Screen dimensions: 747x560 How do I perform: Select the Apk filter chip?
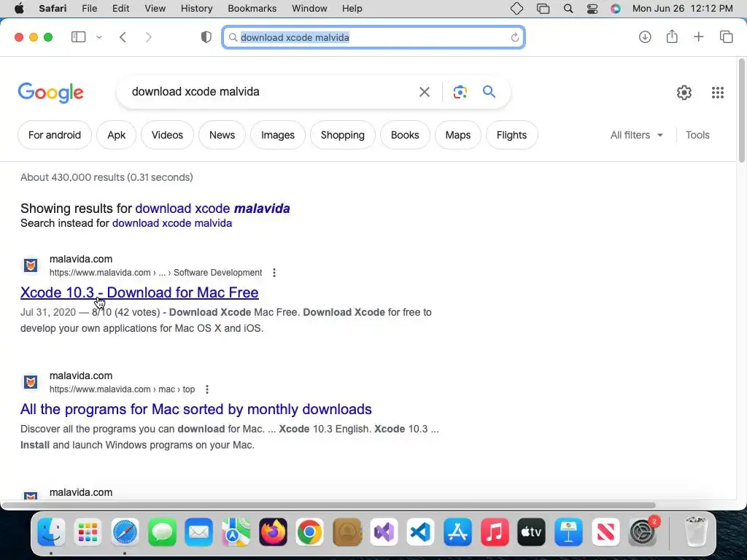coord(116,135)
